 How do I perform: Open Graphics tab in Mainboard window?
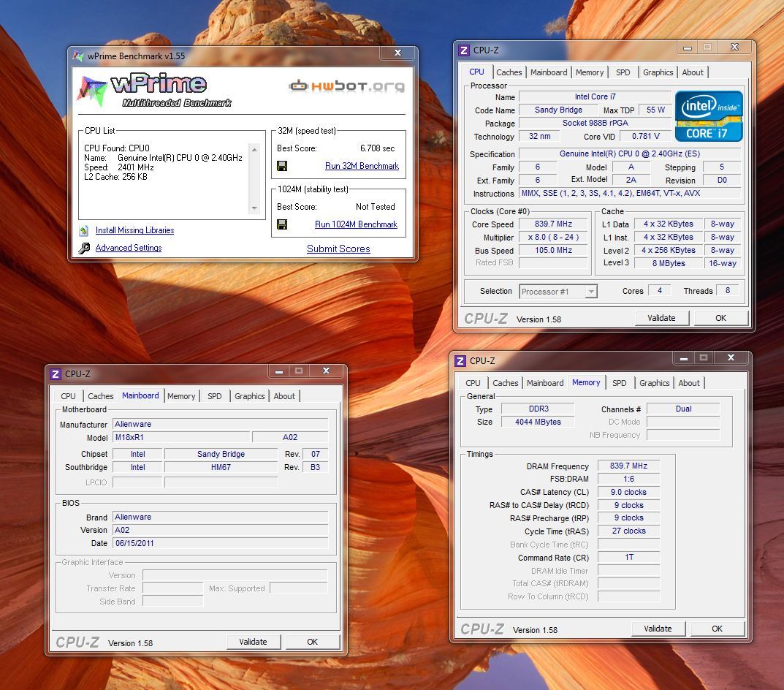[x=249, y=395]
